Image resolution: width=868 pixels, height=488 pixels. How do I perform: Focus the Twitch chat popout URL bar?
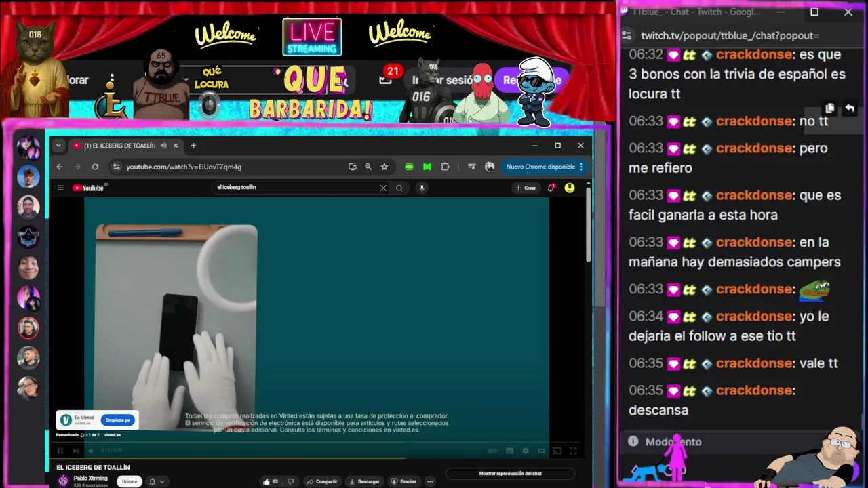730,35
